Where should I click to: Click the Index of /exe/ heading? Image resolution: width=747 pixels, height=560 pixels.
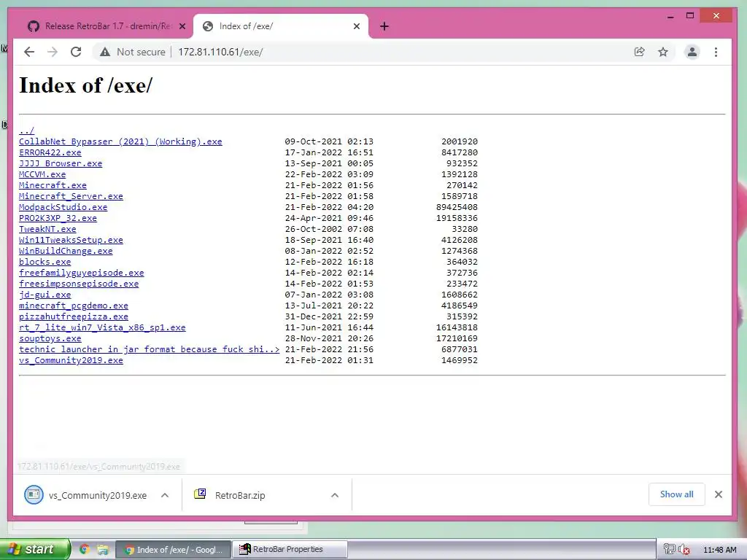(86, 86)
